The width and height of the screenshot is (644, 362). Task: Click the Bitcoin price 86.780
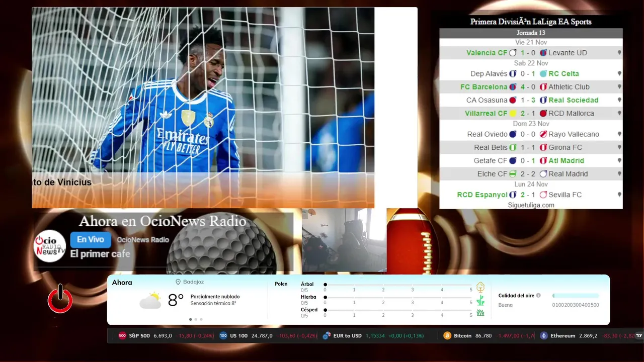point(484,336)
